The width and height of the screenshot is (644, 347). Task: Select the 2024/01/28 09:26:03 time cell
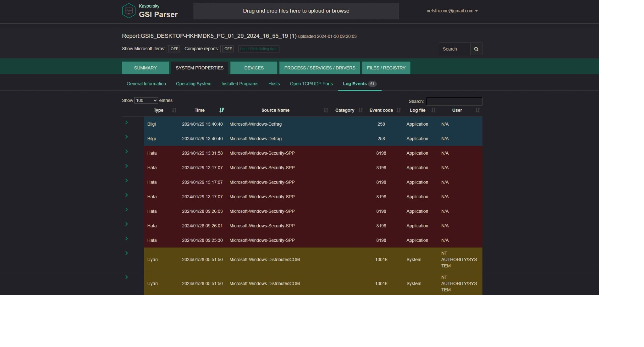[x=202, y=211]
